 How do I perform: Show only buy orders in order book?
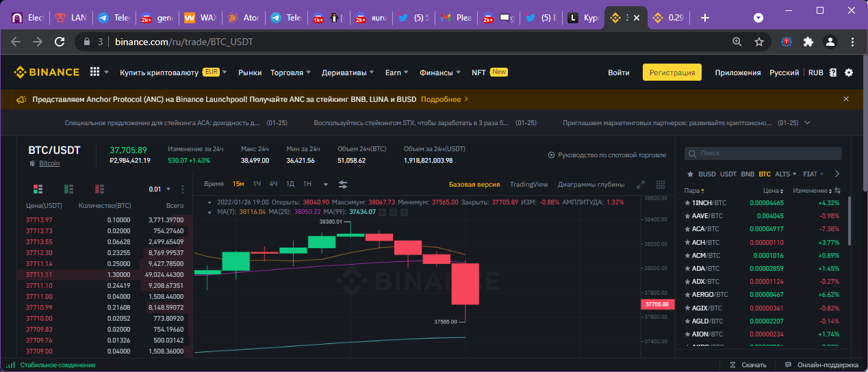point(68,189)
